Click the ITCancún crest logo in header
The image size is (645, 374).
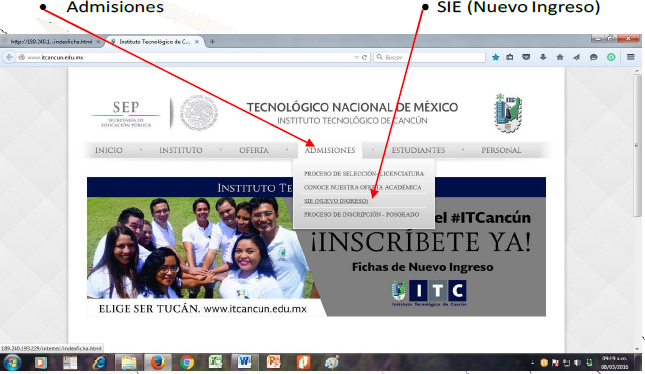(x=508, y=113)
